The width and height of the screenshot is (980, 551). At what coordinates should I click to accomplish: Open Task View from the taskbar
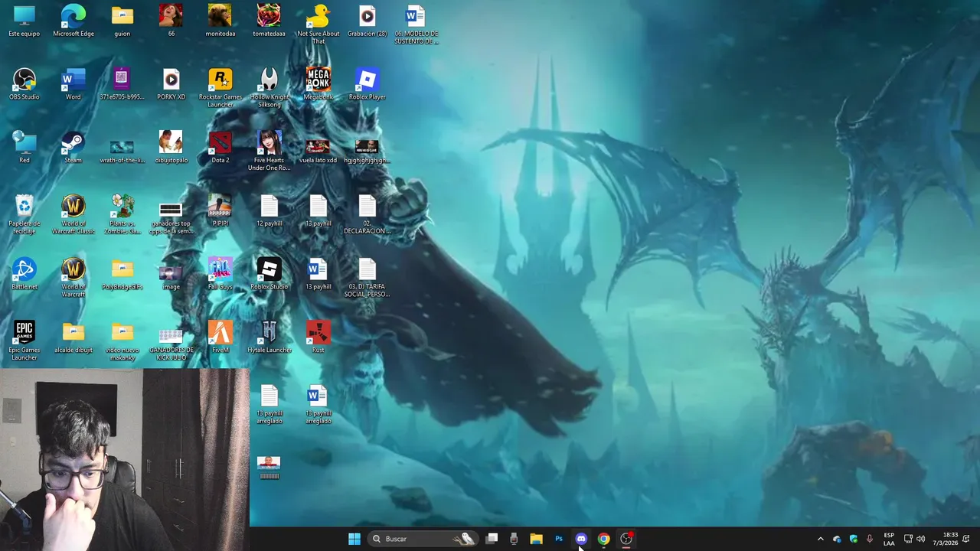pyautogui.click(x=492, y=539)
